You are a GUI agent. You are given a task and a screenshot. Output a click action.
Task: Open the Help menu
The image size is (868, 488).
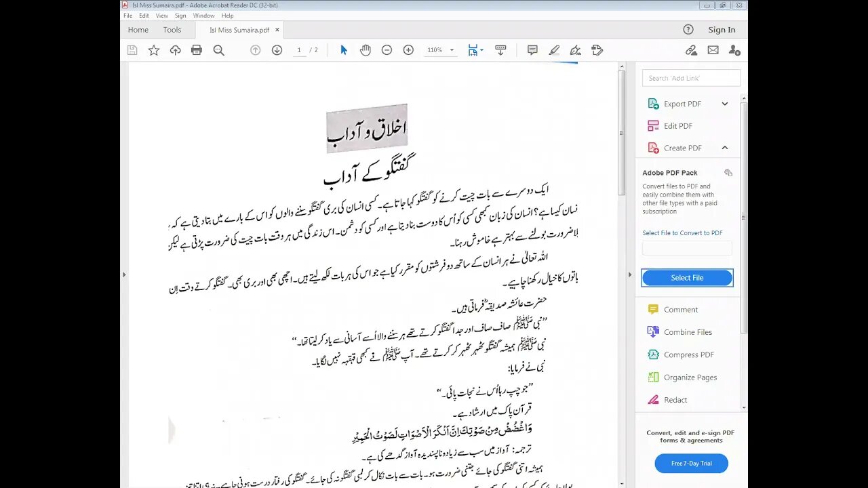click(227, 16)
